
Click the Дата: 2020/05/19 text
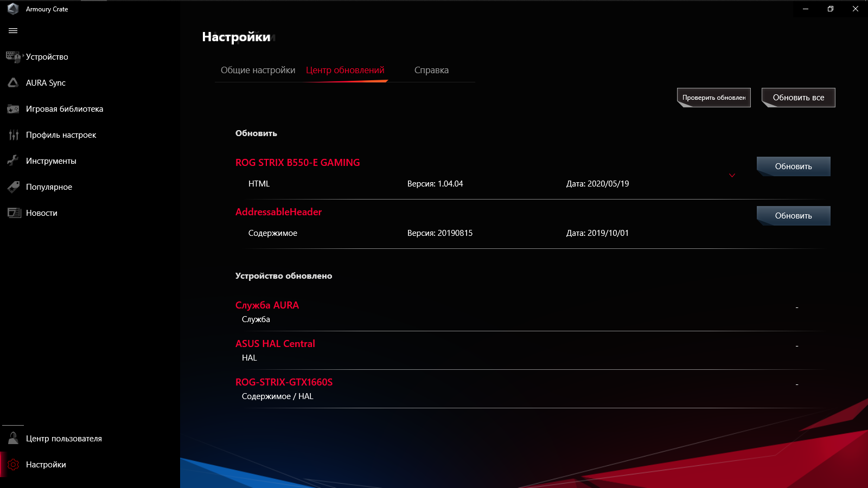click(597, 184)
